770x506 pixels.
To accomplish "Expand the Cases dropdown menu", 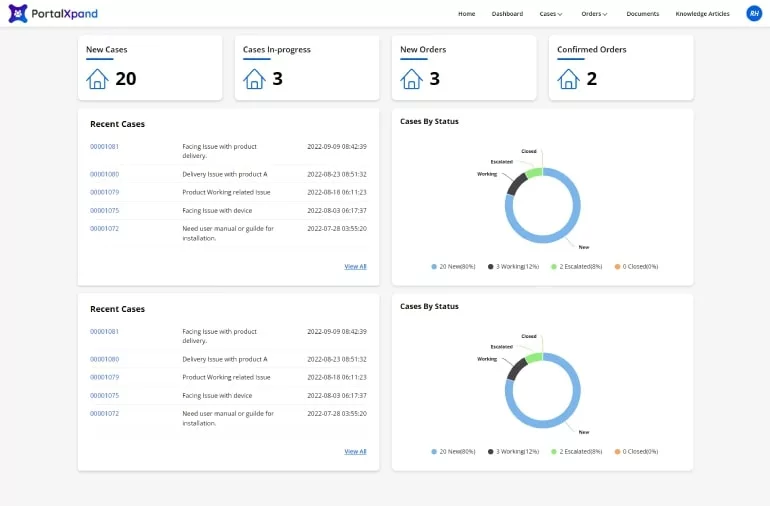I will pyautogui.click(x=550, y=14).
